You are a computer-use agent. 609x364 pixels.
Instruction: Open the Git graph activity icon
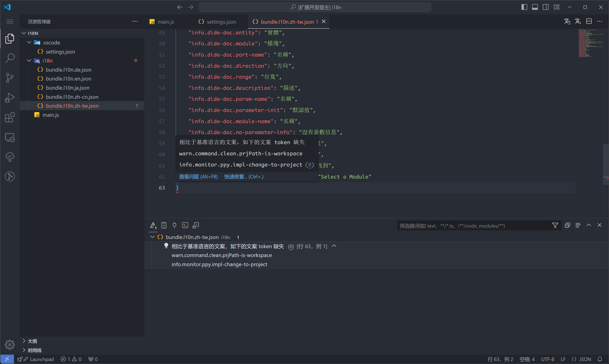click(10, 177)
